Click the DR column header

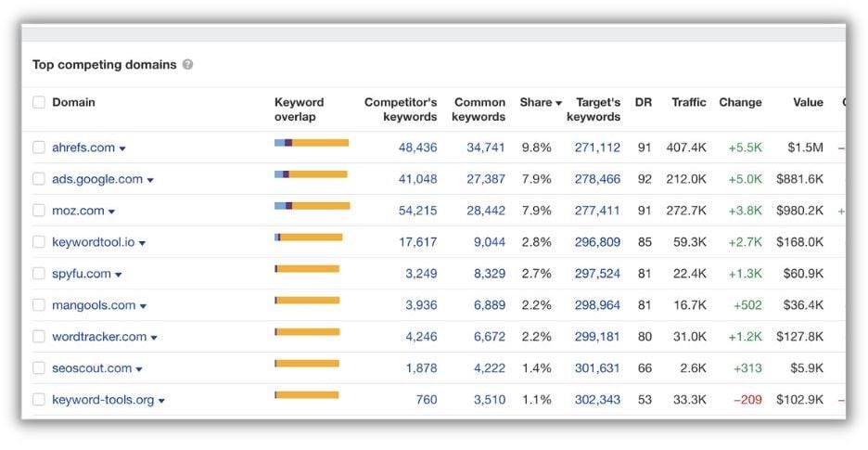(x=644, y=102)
